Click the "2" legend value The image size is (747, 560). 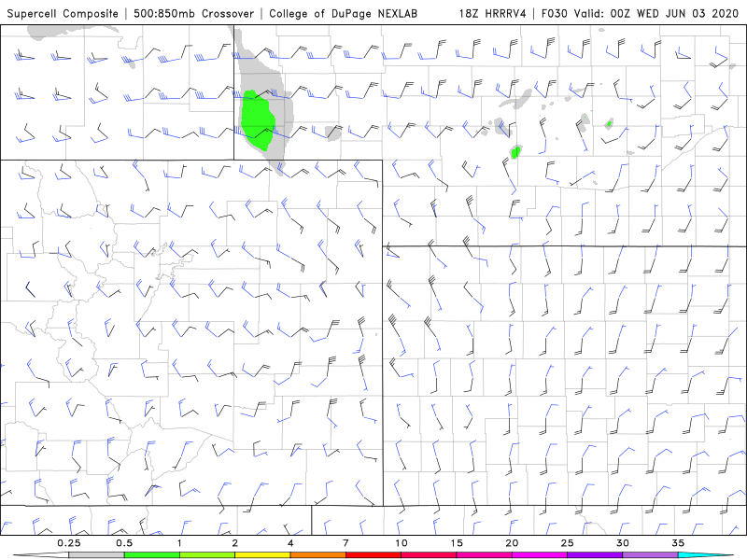point(235,543)
